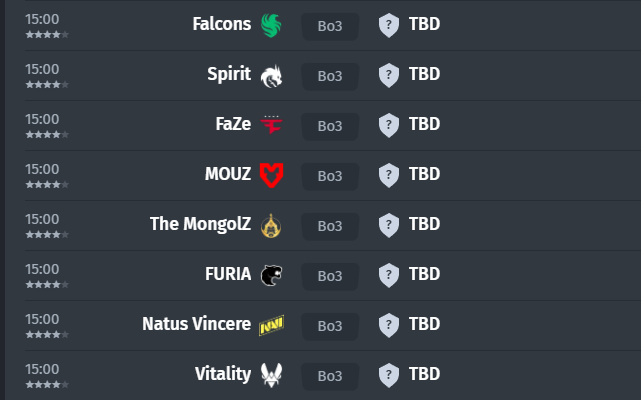Click the Vitality bee logo
Screen dimensions: 641x400
pos(271,374)
